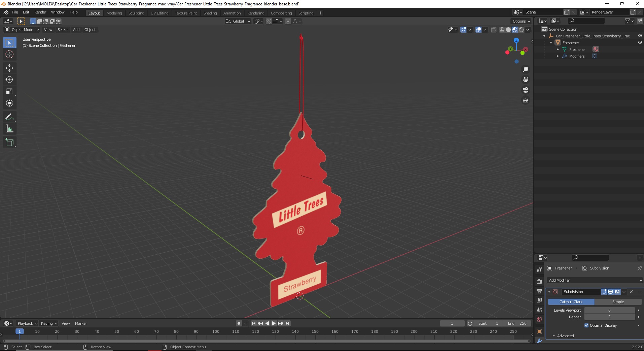
Task: Play the animation forward
Action: tap(274, 323)
